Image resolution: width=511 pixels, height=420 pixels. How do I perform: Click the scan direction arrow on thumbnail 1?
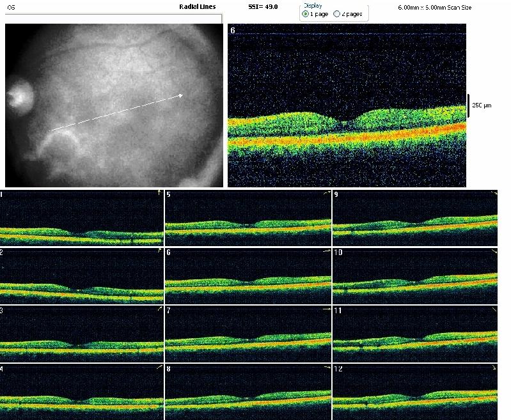click(x=159, y=193)
